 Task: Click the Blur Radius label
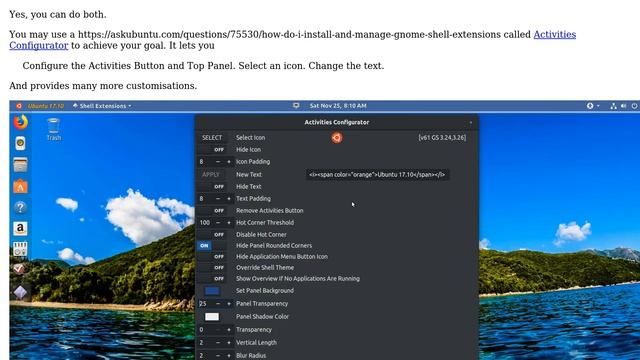pyautogui.click(x=251, y=356)
